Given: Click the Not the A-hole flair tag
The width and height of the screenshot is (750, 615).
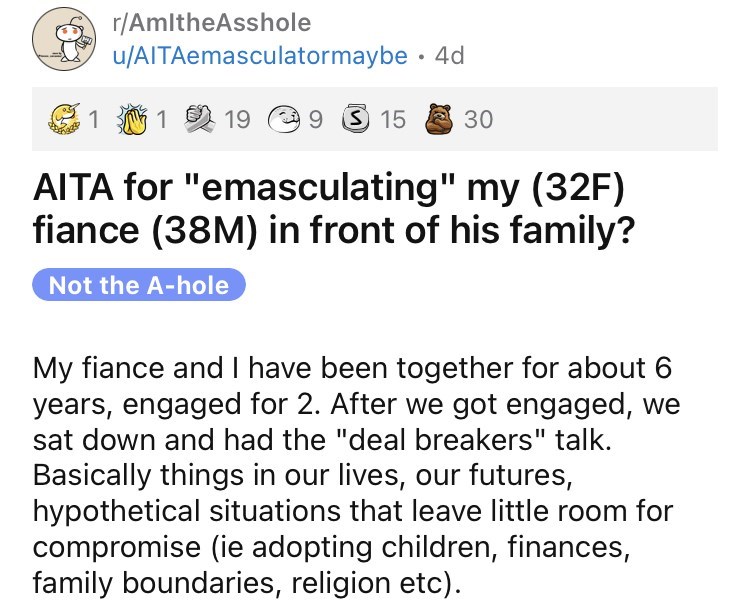Looking at the screenshot, I should click(139, 285).
